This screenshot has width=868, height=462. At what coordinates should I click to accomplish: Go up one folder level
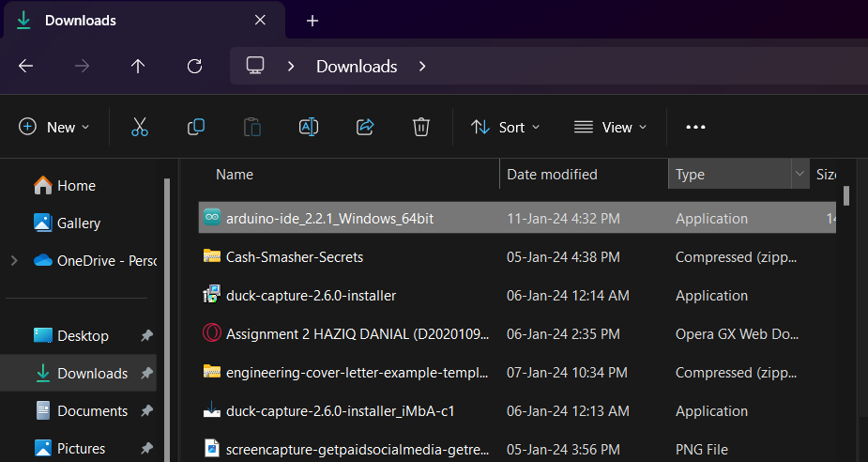pyautogui.click(x=138, y=66)
